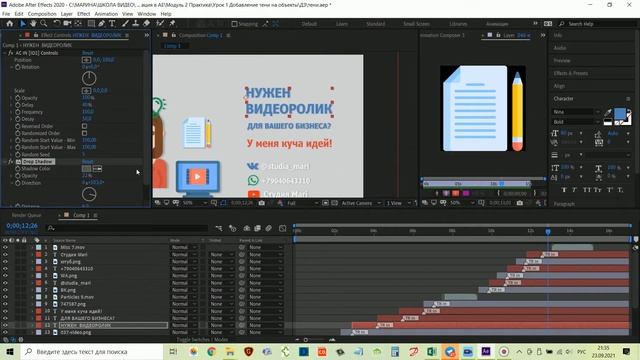
Task: Expand the Opacity property of AC IN Controls
Action: pyautogui.click(x=11, y=98)
